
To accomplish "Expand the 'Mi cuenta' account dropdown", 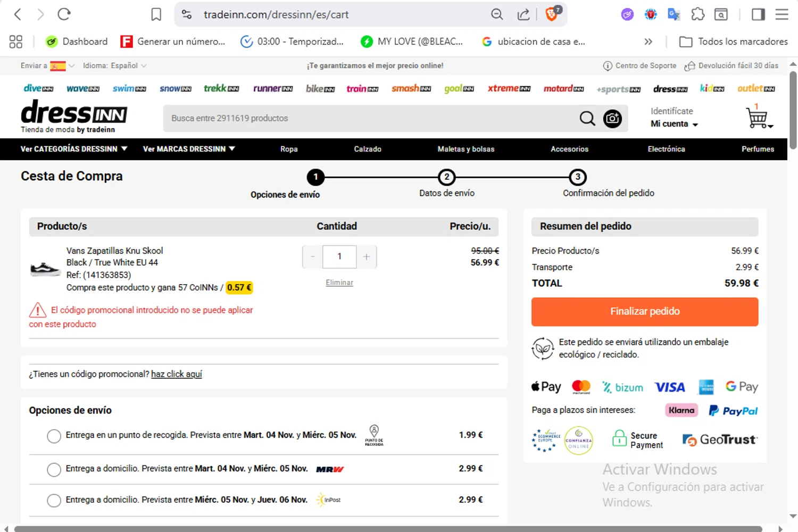I will pyautogui.click(x=674, y=124).
